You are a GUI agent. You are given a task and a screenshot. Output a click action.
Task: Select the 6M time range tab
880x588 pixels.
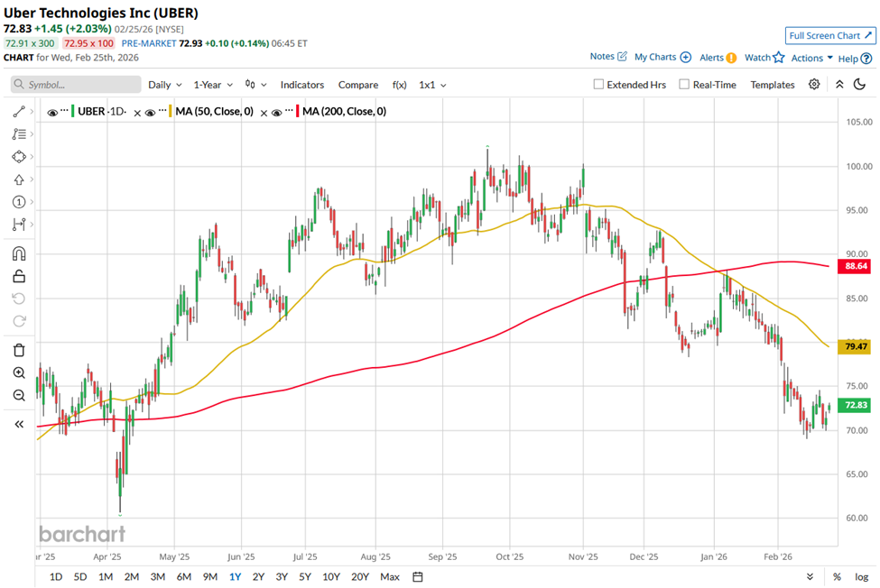click(183, 576)
